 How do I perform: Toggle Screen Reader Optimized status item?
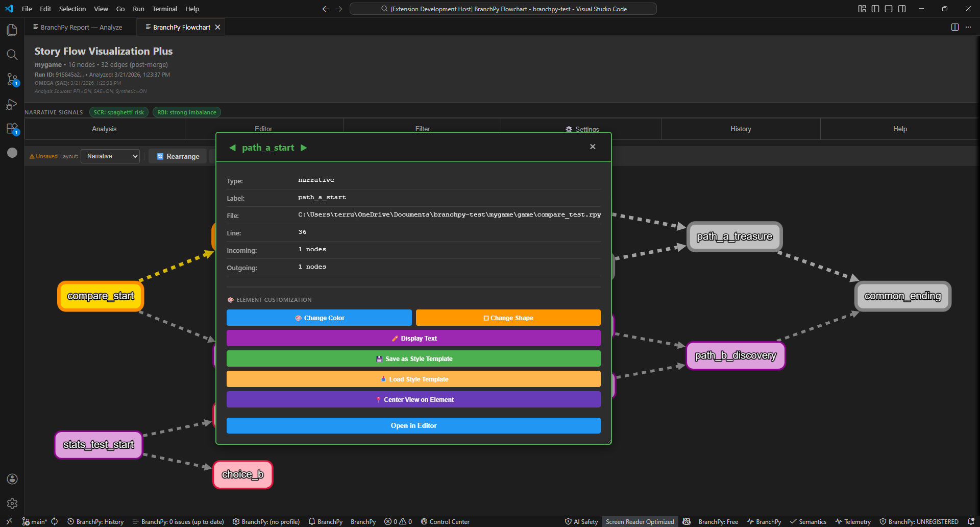pos(640,521)
